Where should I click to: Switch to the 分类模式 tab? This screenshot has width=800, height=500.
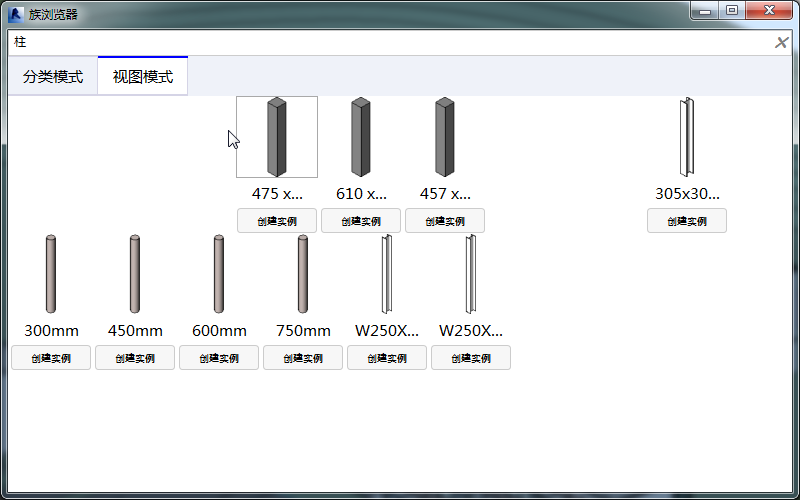53,77
